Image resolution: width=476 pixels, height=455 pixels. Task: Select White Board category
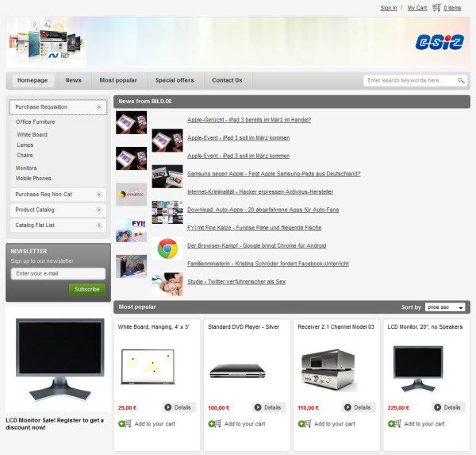(32, 135)
